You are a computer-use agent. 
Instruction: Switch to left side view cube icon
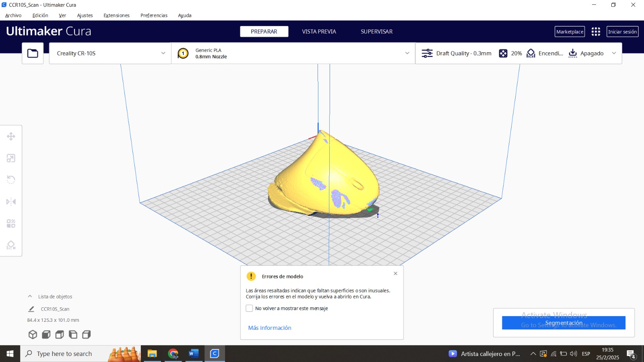(73, 334)
